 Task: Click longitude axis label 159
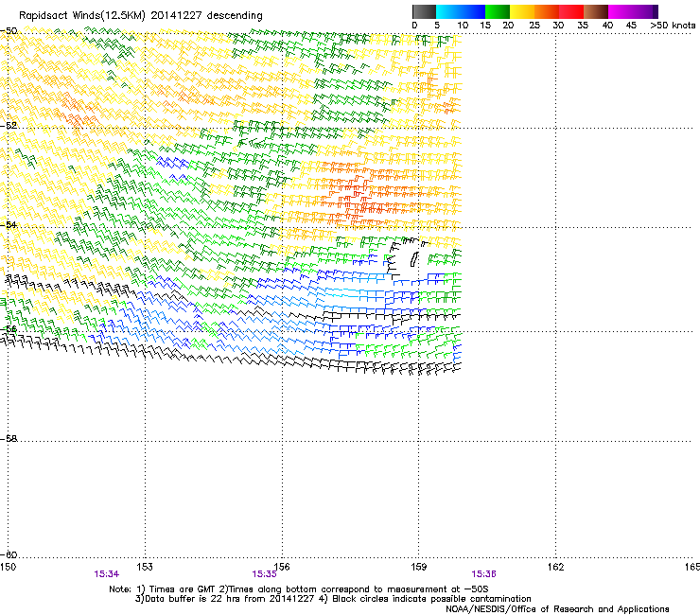(x=419, y=567)
